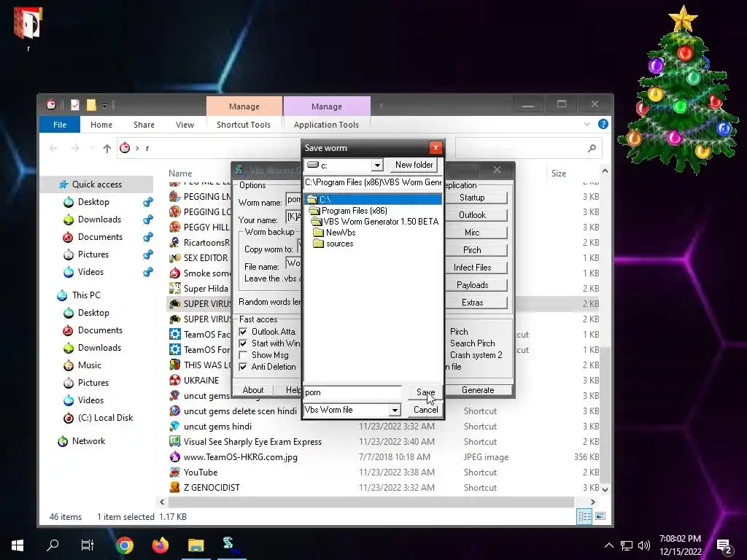Image resolution: width=747 pixels, height=560 pixels.
Task: Open the Vbs Worm file type dropdown
Action: pyautogui.click(x=395, y=410)
